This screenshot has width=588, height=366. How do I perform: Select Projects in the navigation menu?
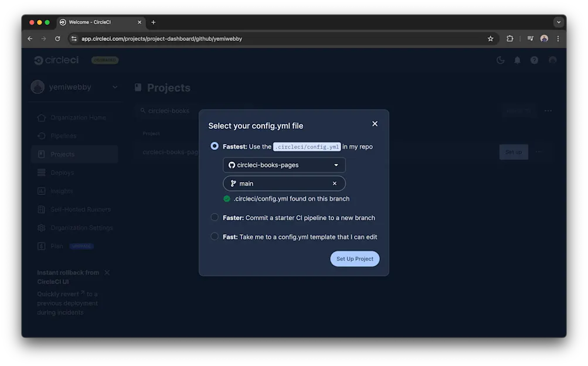coord(62,154)
